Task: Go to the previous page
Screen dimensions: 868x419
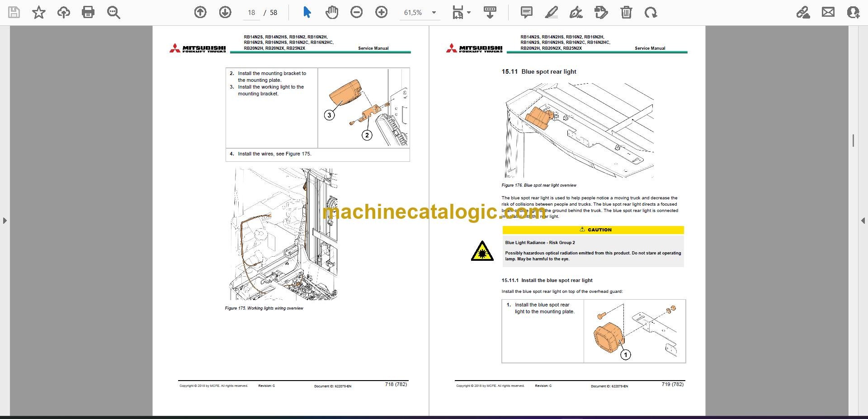Action: click(x=200, y=12)
